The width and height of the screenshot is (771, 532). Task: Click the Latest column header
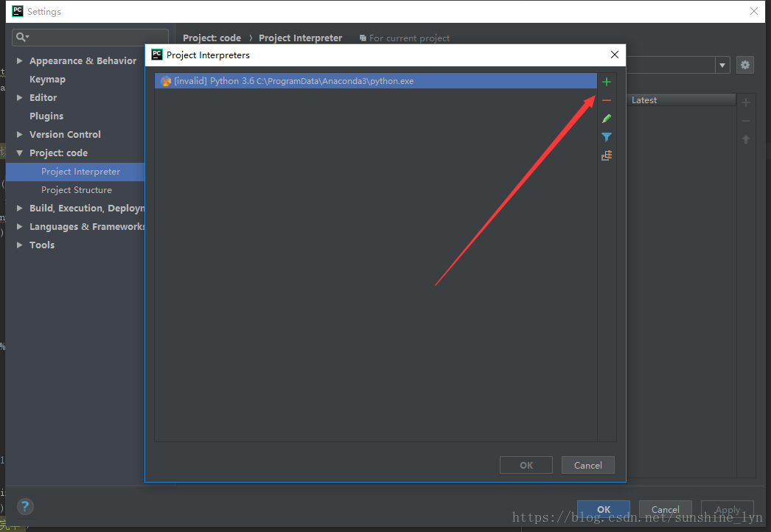tap(681, 99)
